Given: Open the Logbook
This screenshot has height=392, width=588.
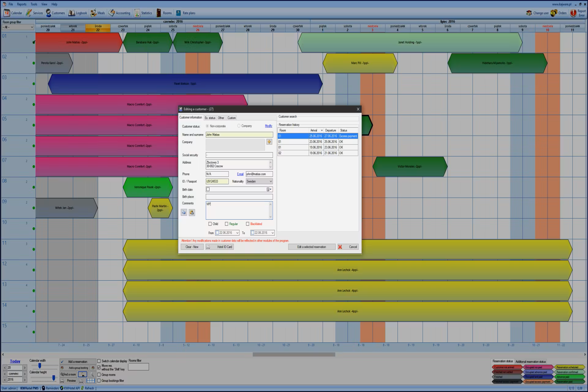Looking at the screenshot, I should click(x=78, y=13).
